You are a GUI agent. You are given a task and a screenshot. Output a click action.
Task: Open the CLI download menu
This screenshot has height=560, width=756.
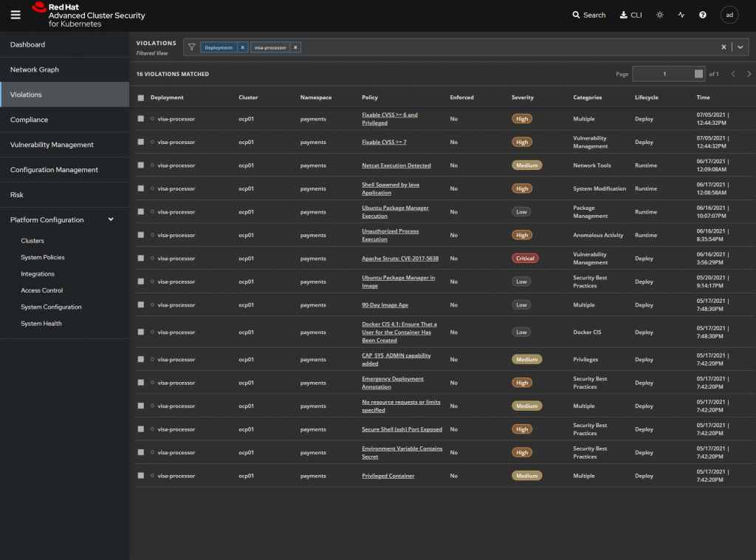(630, 15)
